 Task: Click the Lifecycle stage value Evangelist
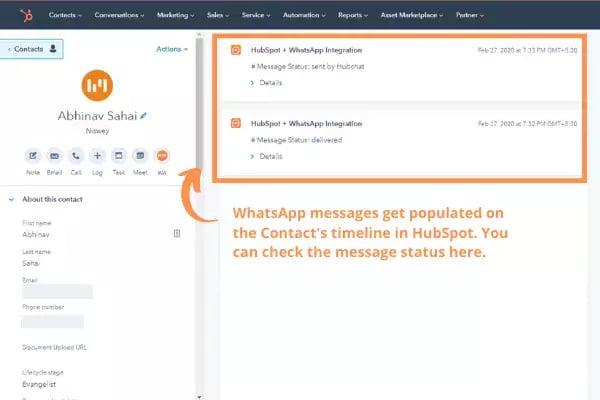tap(39, 384)
